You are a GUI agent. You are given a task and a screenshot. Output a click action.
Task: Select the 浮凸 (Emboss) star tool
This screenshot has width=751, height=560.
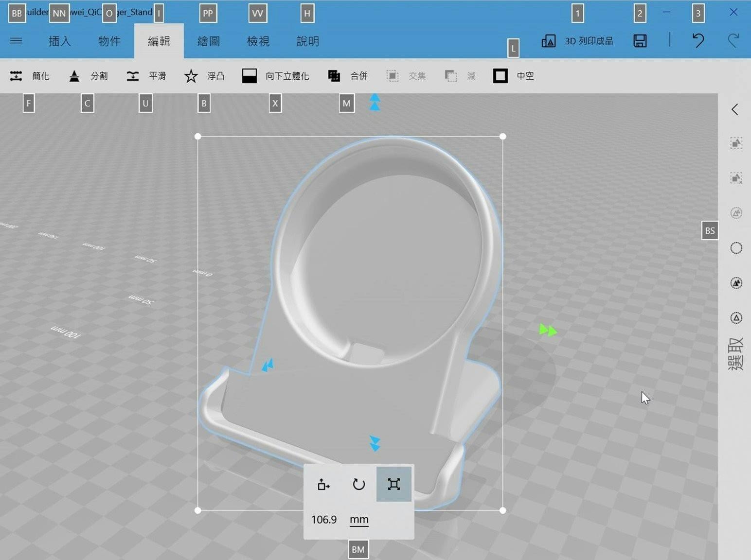pyautogui.click(x=204, y=76)
